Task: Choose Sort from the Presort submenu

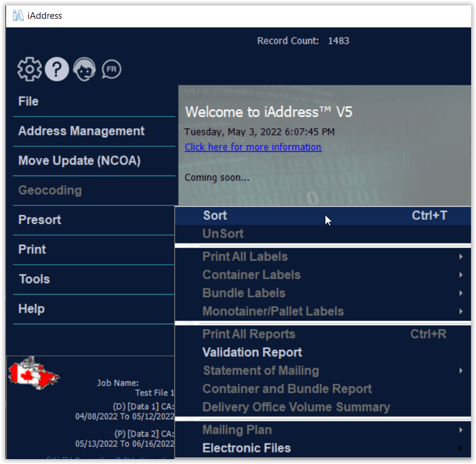Action: coord(323,216)
